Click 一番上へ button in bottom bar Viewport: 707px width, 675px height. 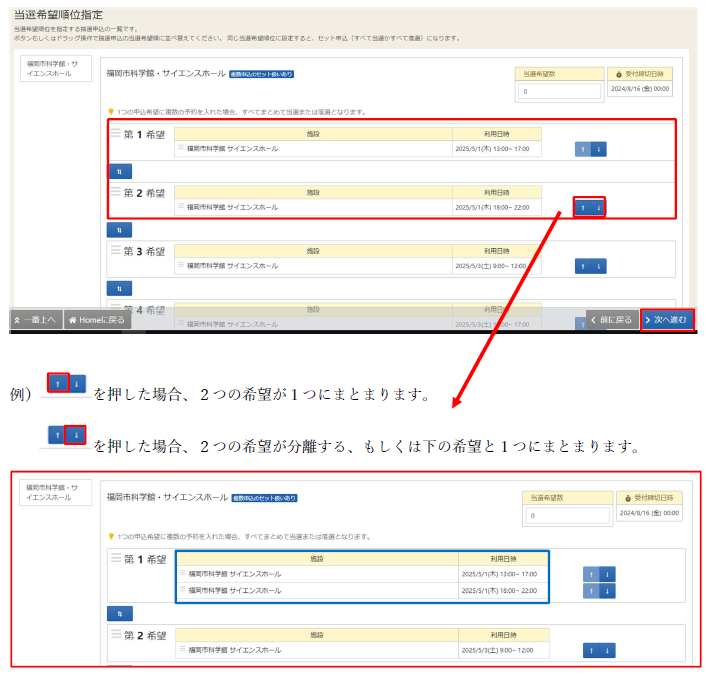tap(36, 320)
